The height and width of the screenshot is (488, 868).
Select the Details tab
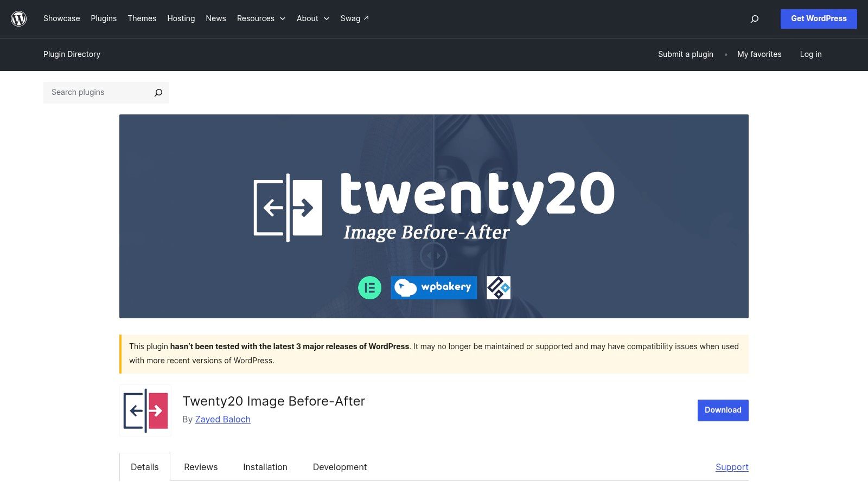coord(145,467)
